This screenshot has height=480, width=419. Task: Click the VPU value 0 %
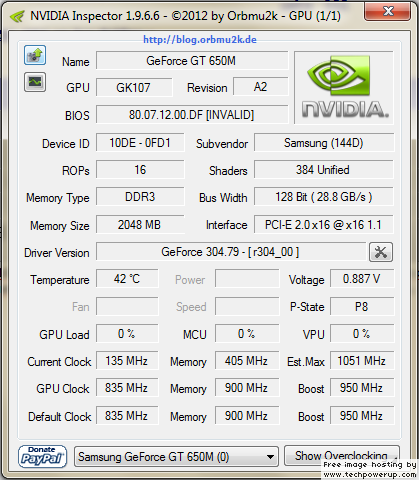point(362,334)
